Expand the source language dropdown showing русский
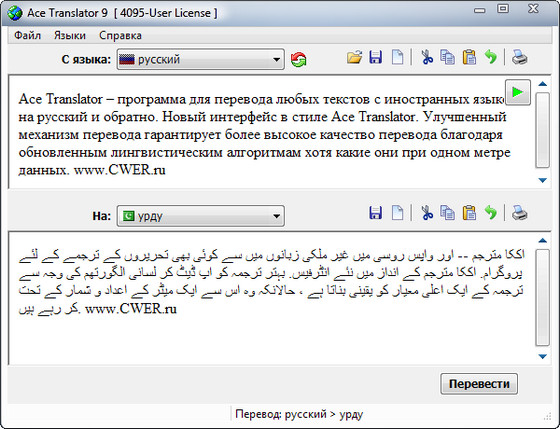560x429 pixels. [x=201, y=59]
